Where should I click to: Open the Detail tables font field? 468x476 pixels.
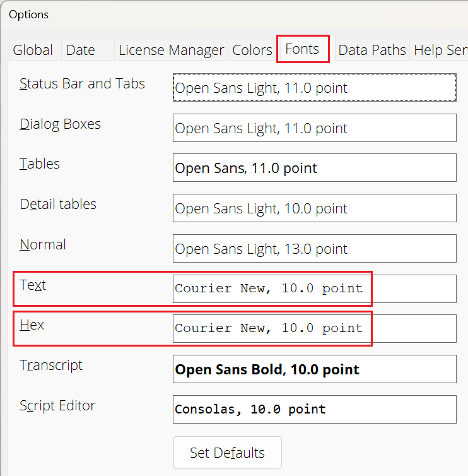314,208
